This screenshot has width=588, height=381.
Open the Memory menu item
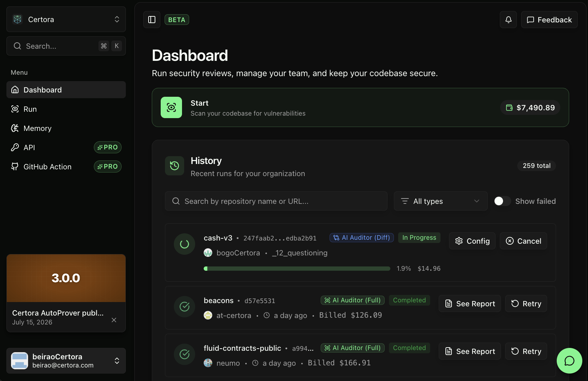(x=66, y=128)
